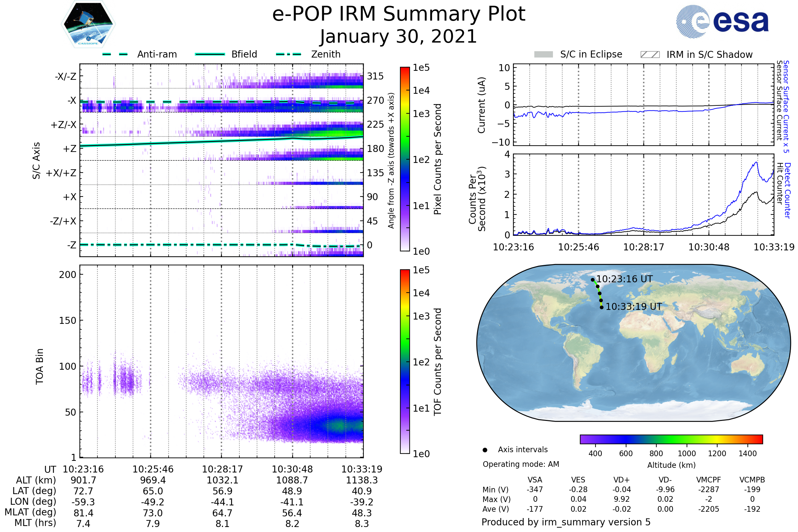Click the CASSIOPE satellite mission logo
Viewport: 798px width, 532px height.
(88, 24)
